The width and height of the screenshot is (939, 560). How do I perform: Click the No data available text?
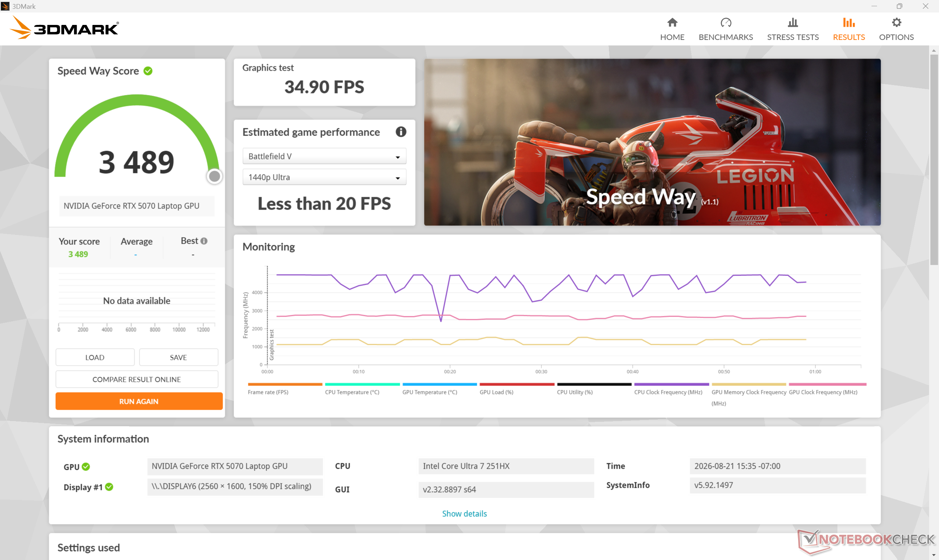[x=137, y=301]
